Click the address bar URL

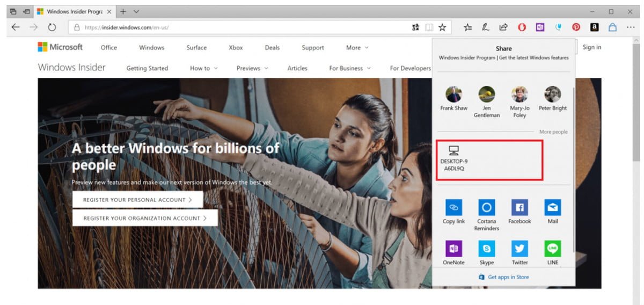(127, 27)
